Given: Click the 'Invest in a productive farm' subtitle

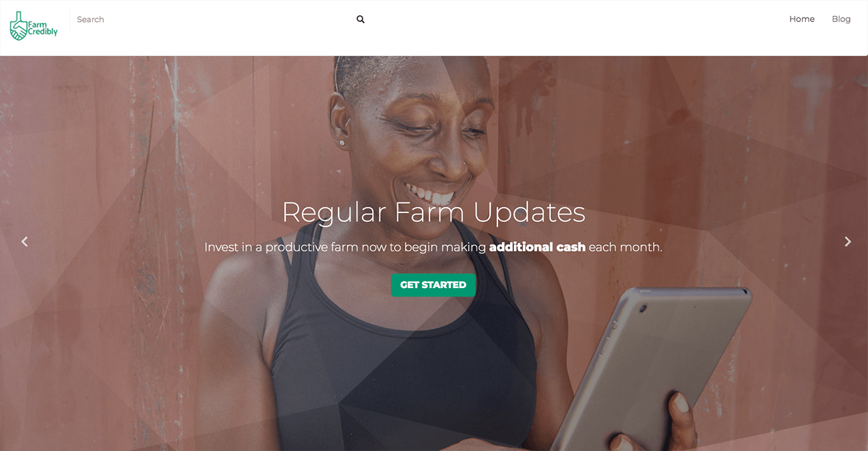Looking at the screenshot, I should 433,247.
